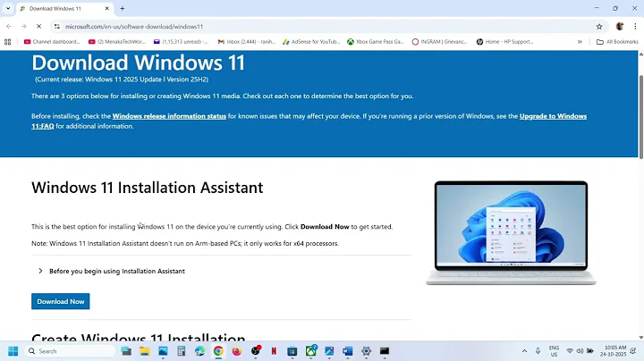Open Wi-Fi network icon in tray
Image resolution: width=644 pixels, height=361 pixels.
pyautogui.click(x=570, y=351)
